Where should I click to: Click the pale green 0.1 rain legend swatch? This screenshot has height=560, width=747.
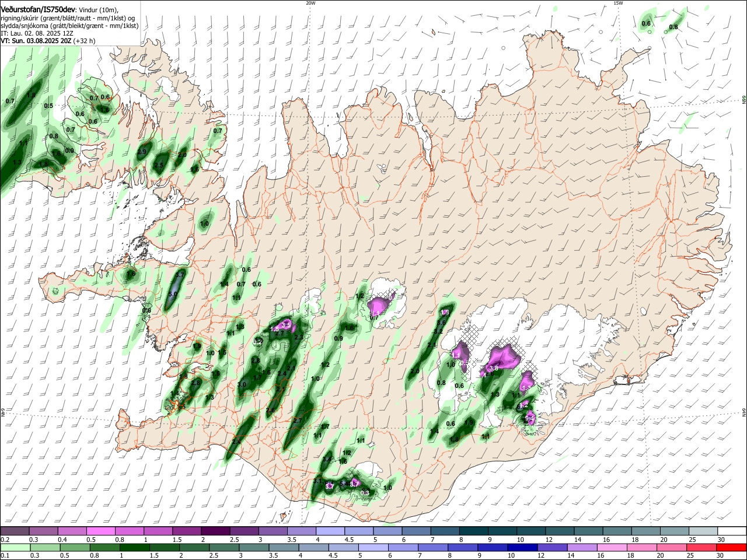pos(15,548)
